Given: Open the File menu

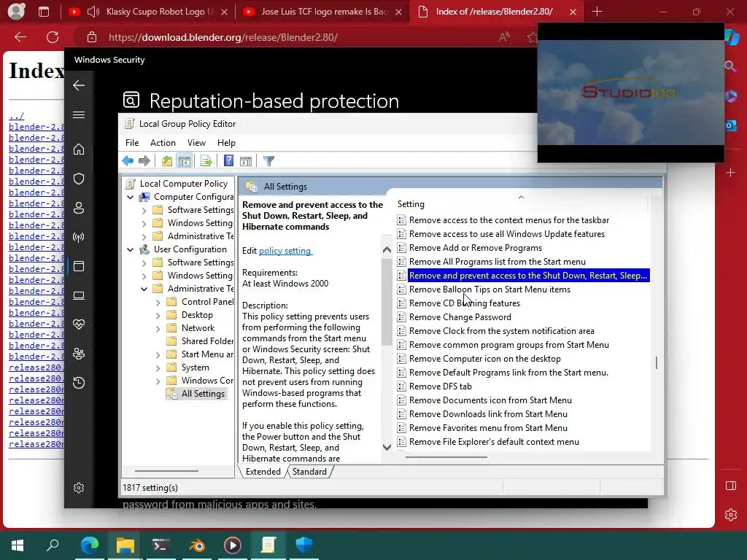Looking at the screenshot, I should [x=132, y=143].
